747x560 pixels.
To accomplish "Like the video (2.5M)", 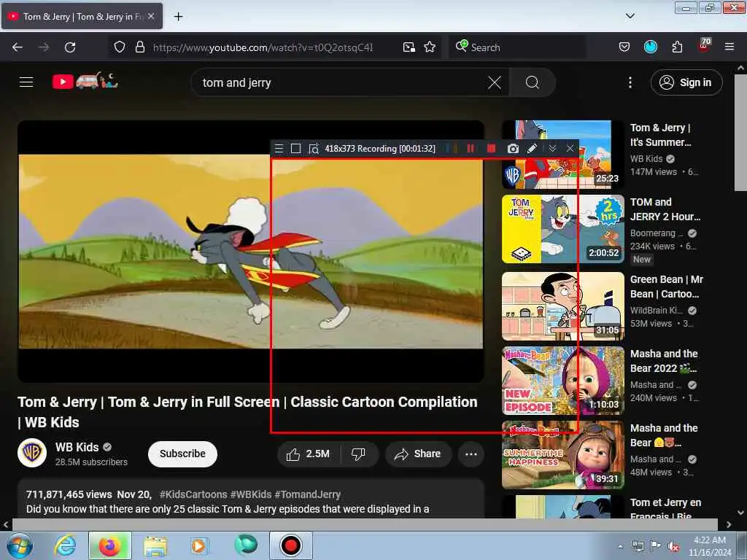I will click(x=309, y=454).
